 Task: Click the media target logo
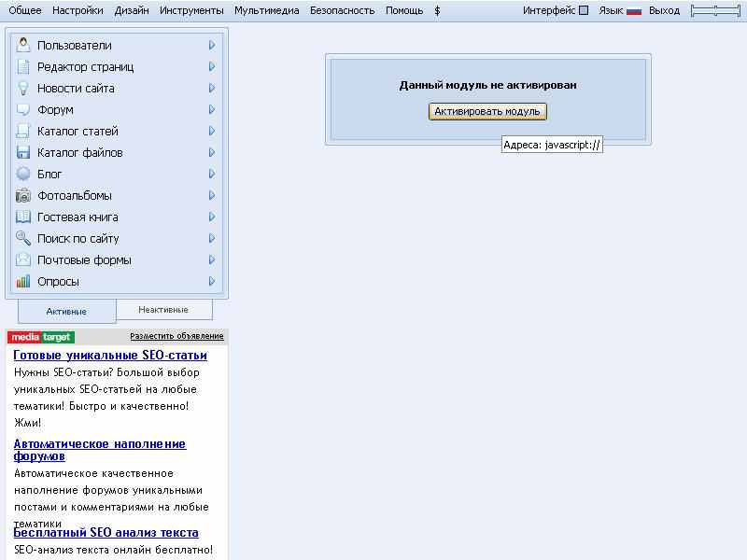click(41, 337)
